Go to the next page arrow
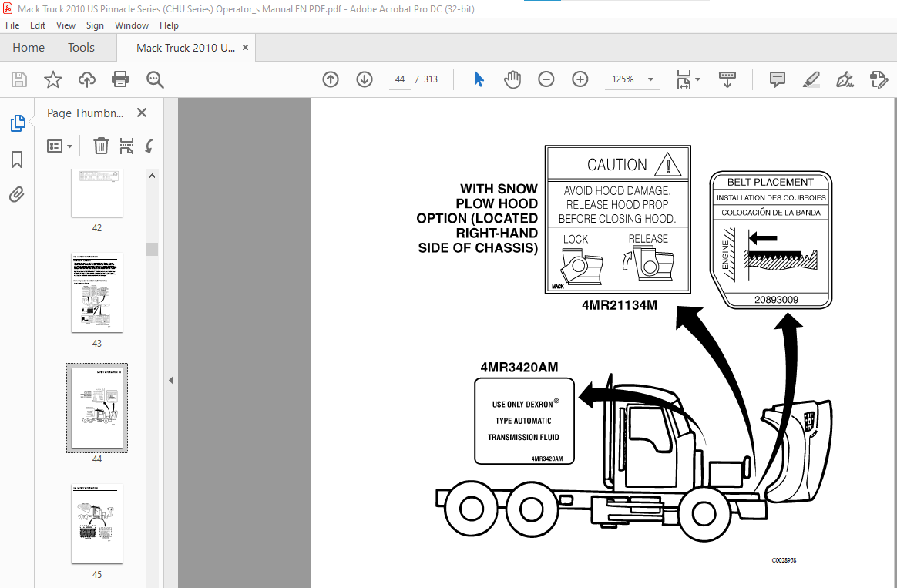Screen dimensions: 897x588 (x=365, y=79)
